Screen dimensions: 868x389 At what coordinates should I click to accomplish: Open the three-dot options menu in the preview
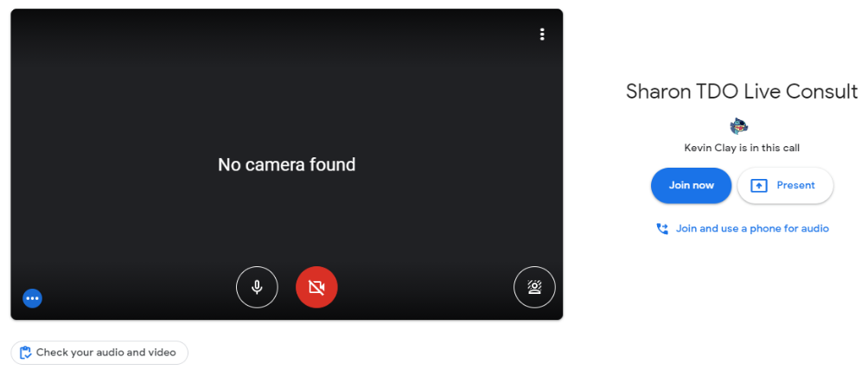point(542,35)
